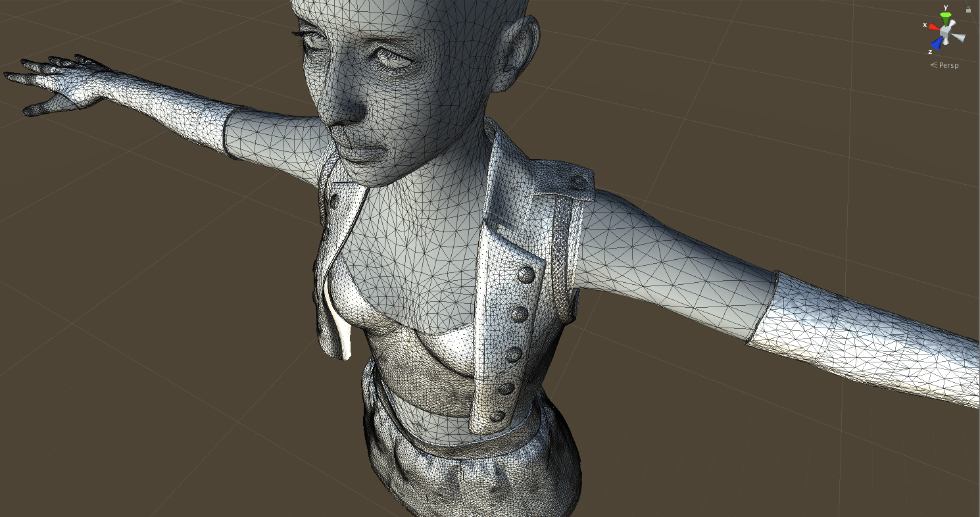The height and width of the screenshot is (517, 980).
Task: Toggle perspective mode via the Persp label
Action: [x=949, y=65]
